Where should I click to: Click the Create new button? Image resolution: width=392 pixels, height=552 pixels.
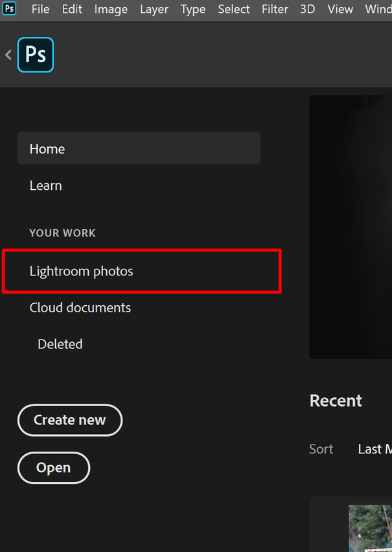pyautogui.click(x=70, y=420)
